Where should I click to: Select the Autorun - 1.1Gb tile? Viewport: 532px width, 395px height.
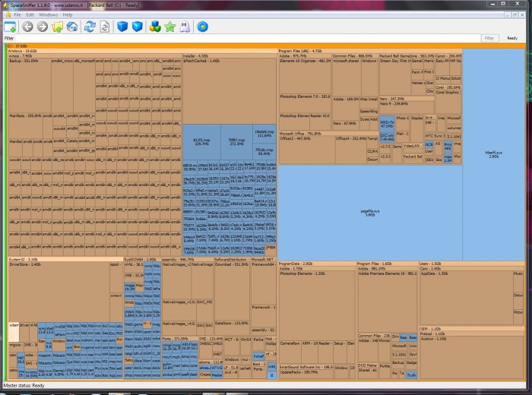tap(472, 358)
